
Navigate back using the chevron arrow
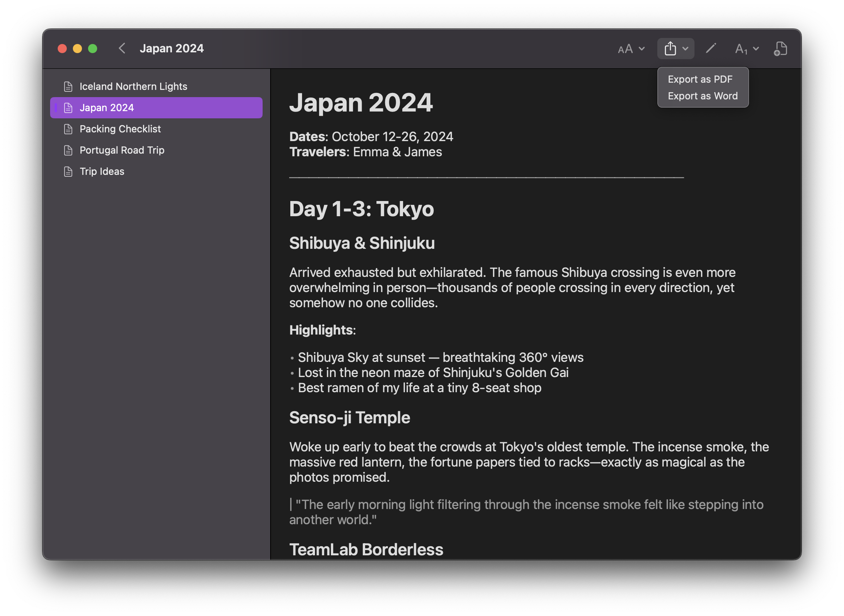point(122,48)
